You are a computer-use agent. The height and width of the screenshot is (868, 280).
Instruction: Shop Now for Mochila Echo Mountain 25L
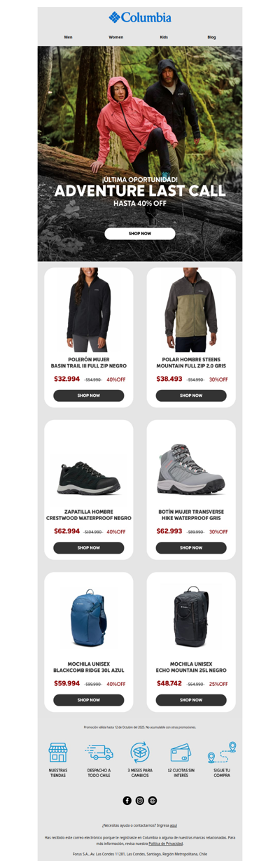click(x=191, y=699)
